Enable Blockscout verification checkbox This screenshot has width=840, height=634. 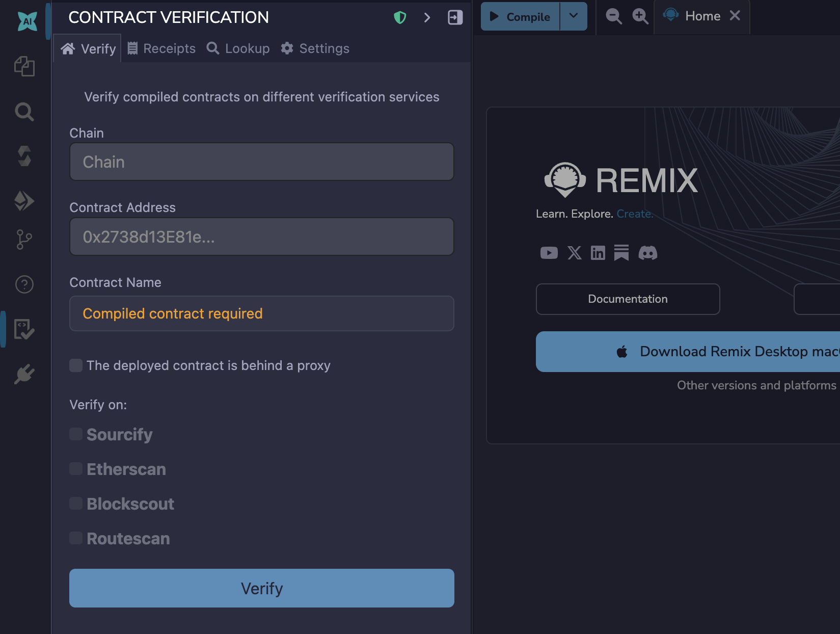click(x=76, y=504)
